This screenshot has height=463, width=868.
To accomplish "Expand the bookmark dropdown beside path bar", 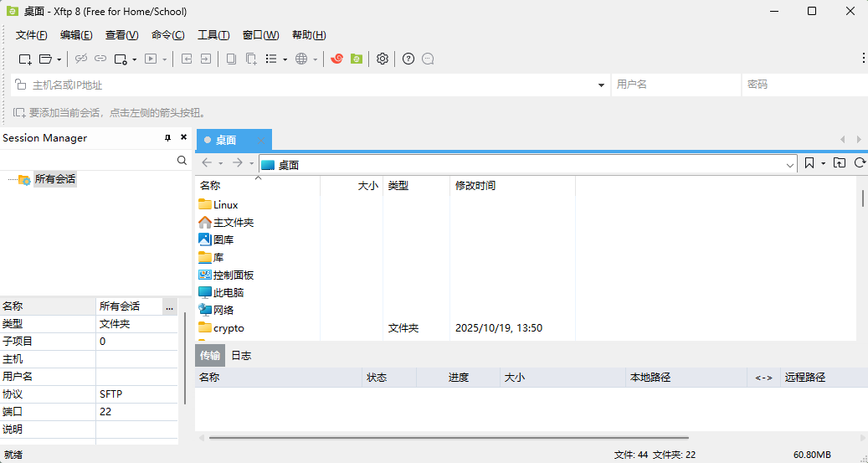I will [x=823, y=163].
